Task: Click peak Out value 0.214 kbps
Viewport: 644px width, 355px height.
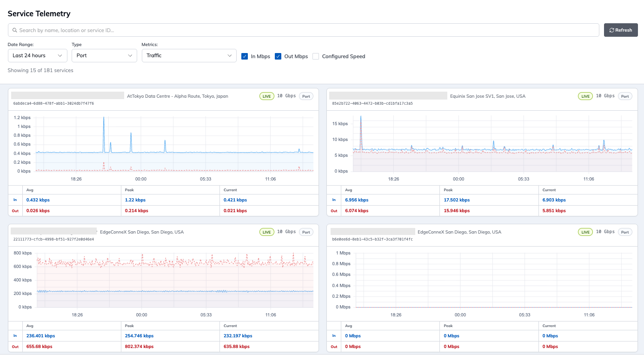Action: pyautogui.click(x=137, y=211)
